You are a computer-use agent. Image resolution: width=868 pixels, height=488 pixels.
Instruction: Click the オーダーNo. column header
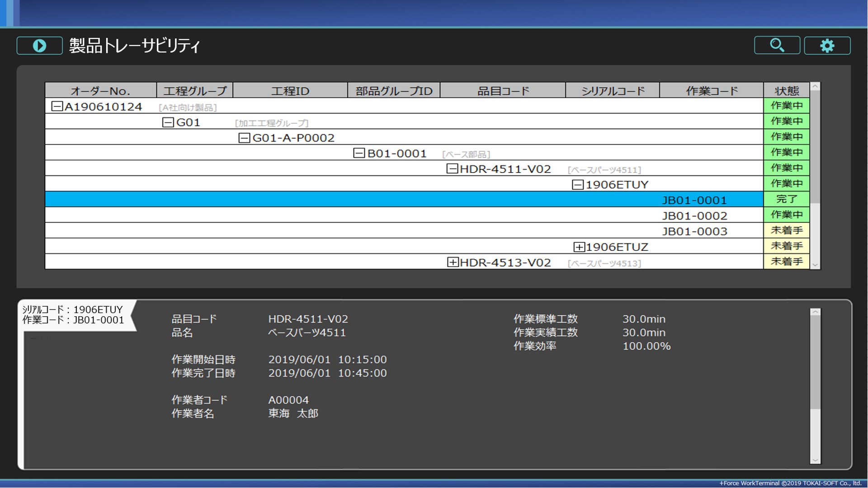(100, 91)
